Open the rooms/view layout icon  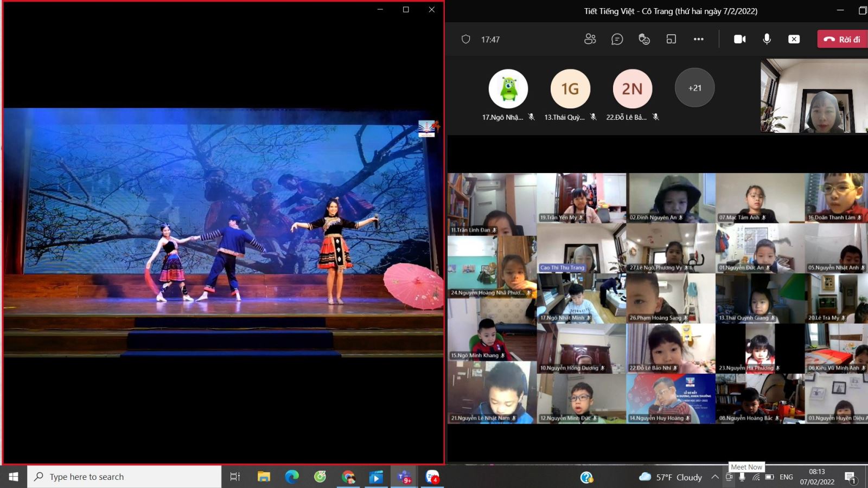[671, 39]
